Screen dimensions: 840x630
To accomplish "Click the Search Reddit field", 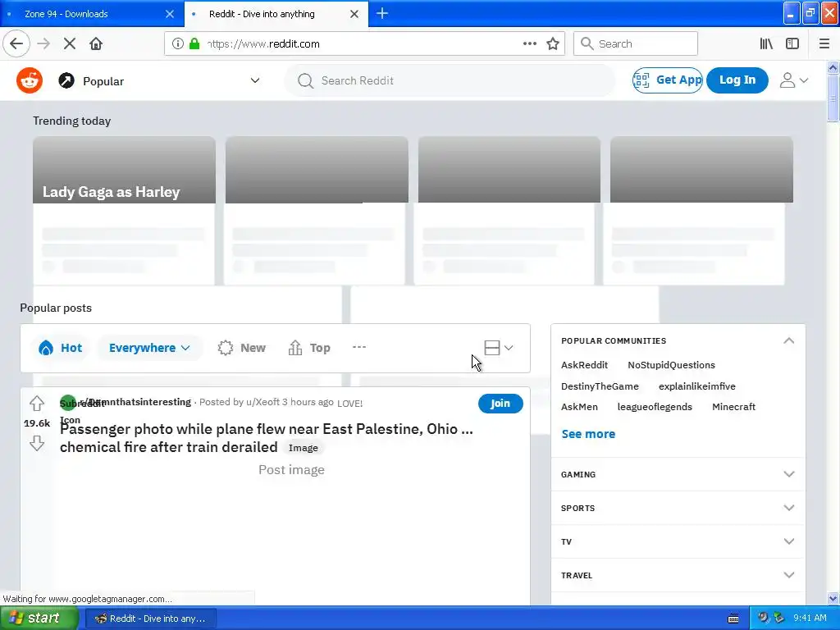I will (x=450, y=81).
